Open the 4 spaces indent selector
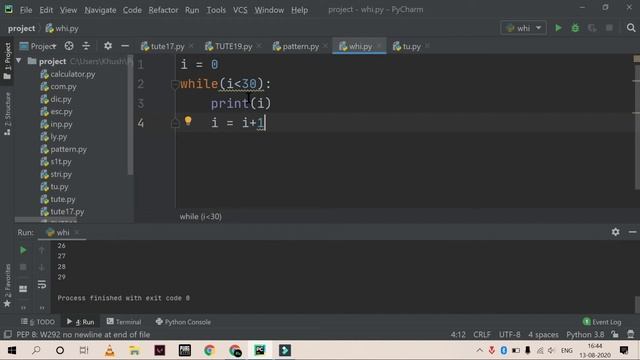This screenshot has width=640, height=360. (543, 334)
